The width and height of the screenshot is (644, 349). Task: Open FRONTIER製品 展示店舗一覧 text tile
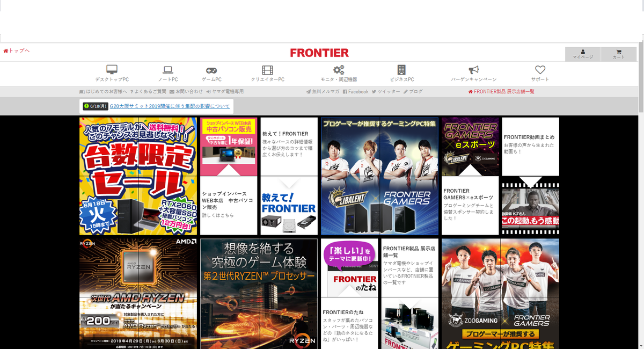[409, 267]
